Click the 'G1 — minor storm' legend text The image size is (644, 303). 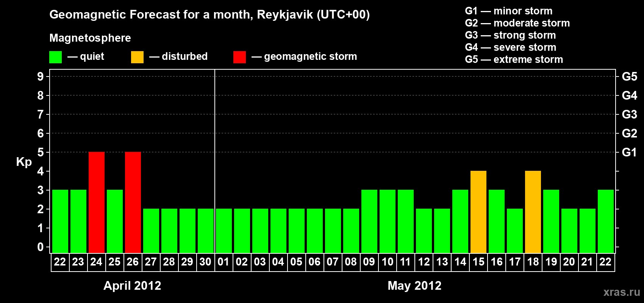pos(509,11)
